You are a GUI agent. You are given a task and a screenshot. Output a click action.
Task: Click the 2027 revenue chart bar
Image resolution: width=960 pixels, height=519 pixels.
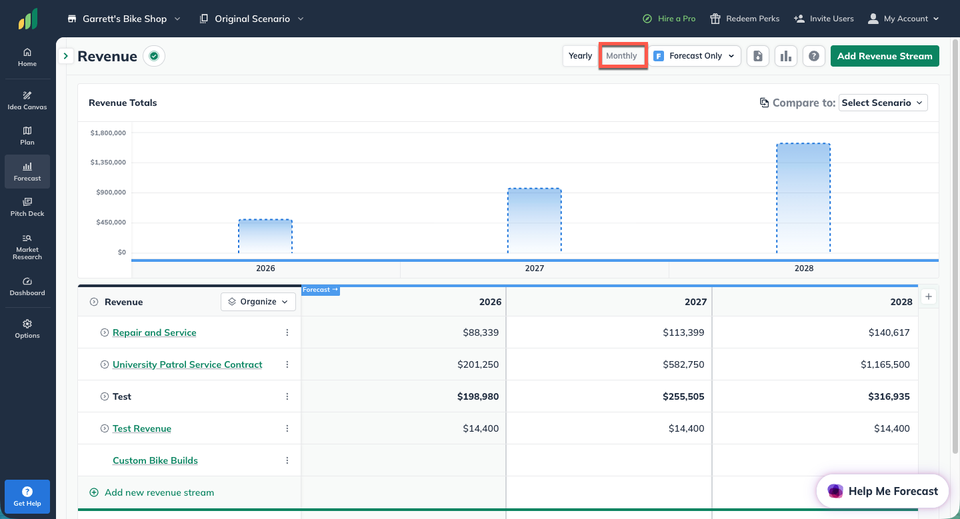(x=534, y=221)
